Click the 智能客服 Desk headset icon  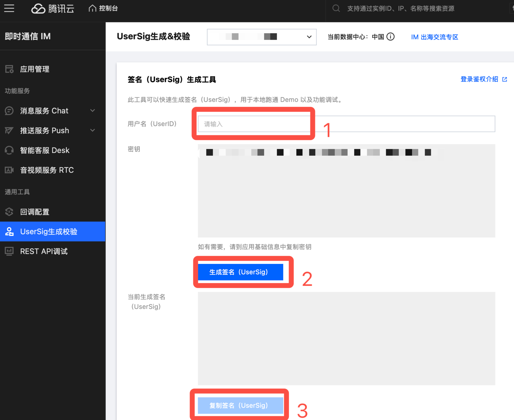(x=9, y=150)
